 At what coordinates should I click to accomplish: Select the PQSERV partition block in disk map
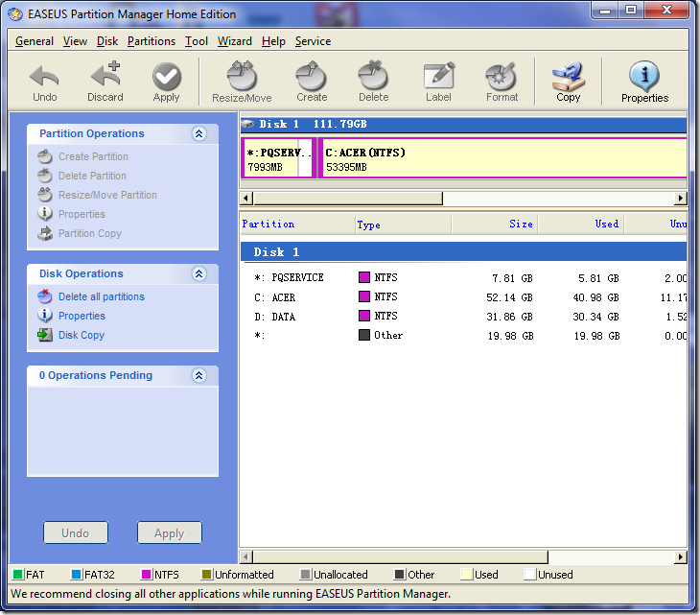279,158
